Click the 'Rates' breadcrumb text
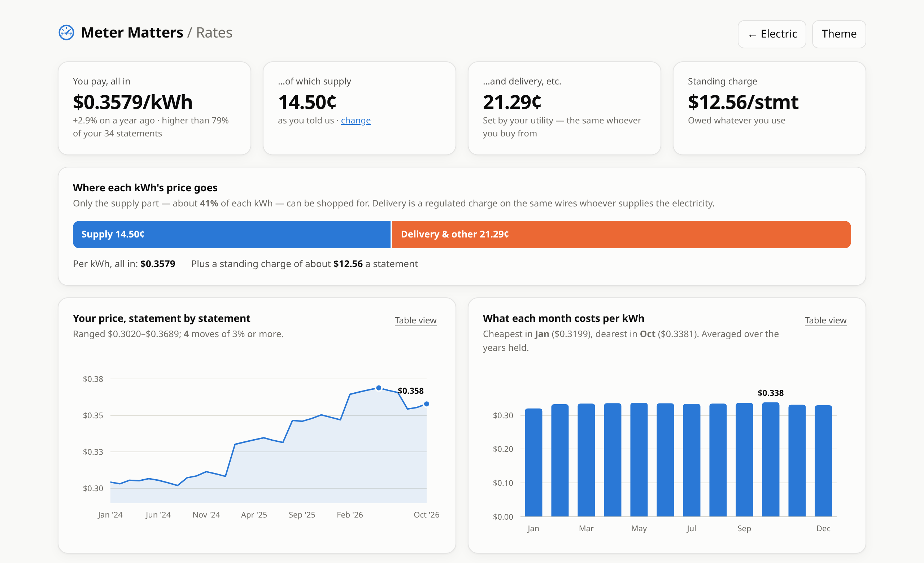The height and width of the screenshot is (563, 924). click(214, 32)
